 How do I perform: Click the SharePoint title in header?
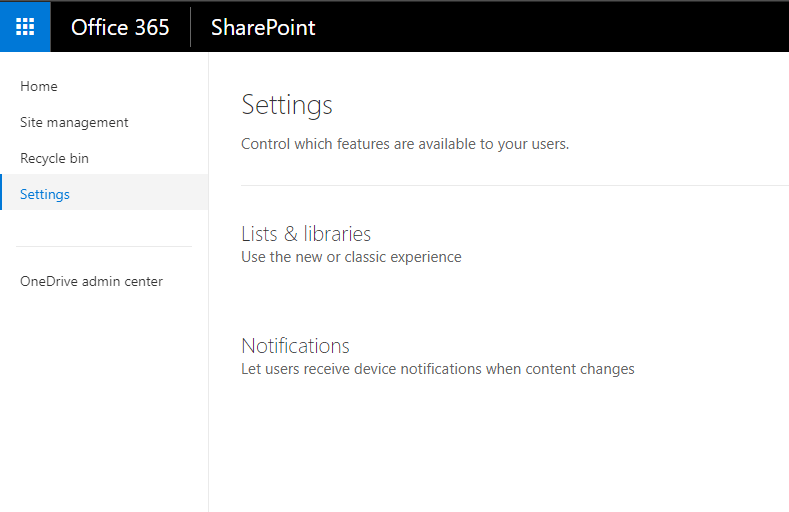click(263, 27)
